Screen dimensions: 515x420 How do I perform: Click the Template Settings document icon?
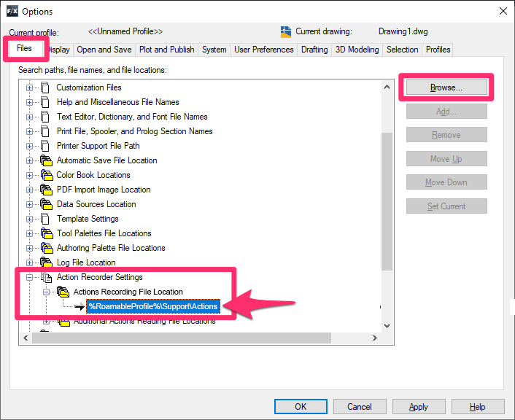(45, 219)
